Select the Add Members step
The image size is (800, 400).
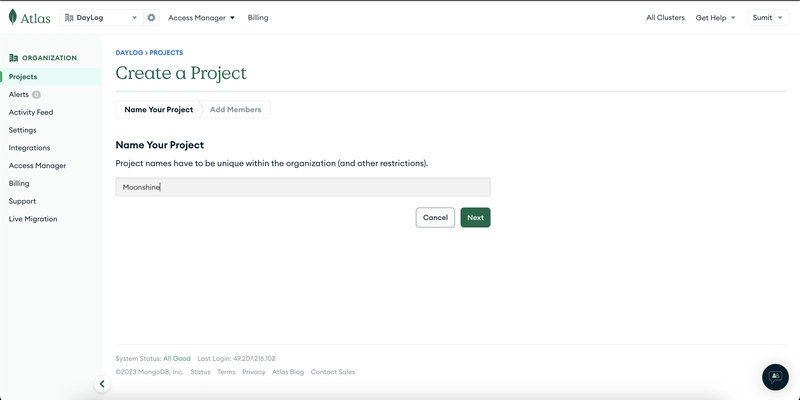click(x=235, y=109)
